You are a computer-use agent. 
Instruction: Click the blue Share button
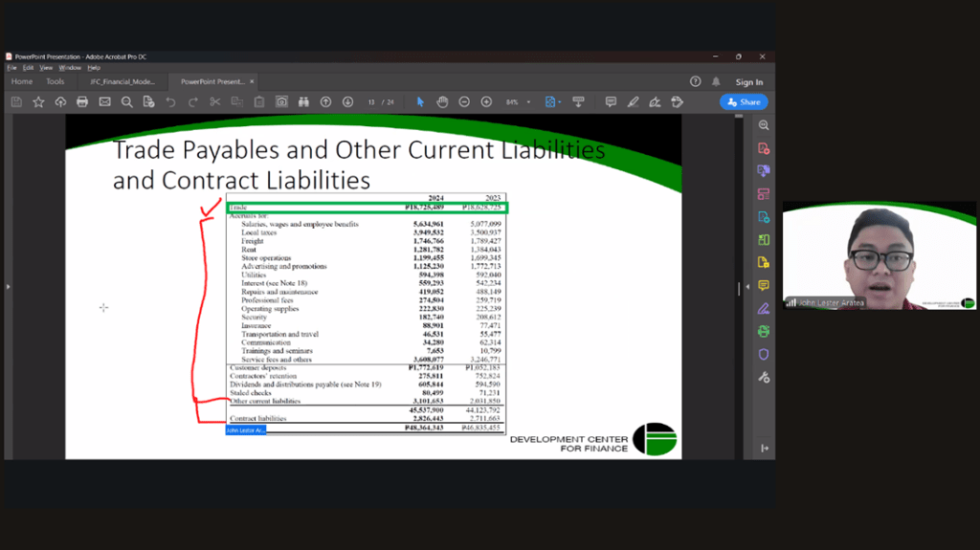tap(744, 101)
